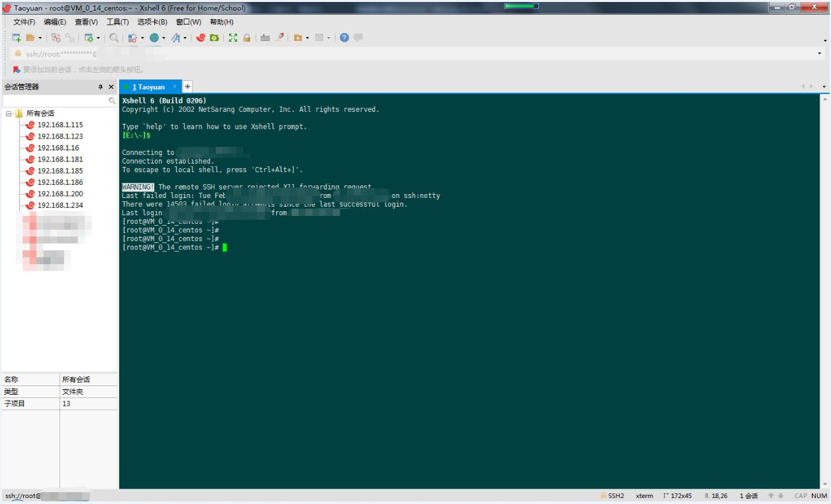Close the session manager panel
The height and width of the screenshot is (504, 831).
(x=111, y=87)
